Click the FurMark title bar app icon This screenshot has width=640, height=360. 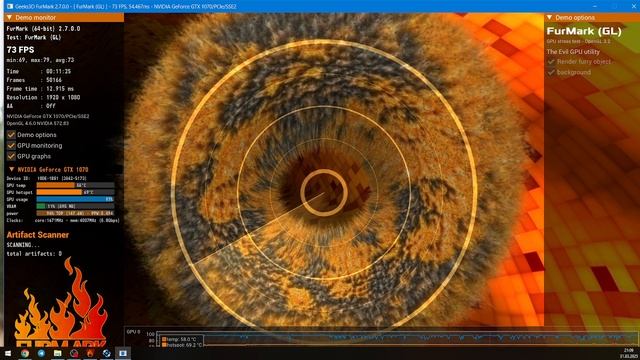[10, 7]
